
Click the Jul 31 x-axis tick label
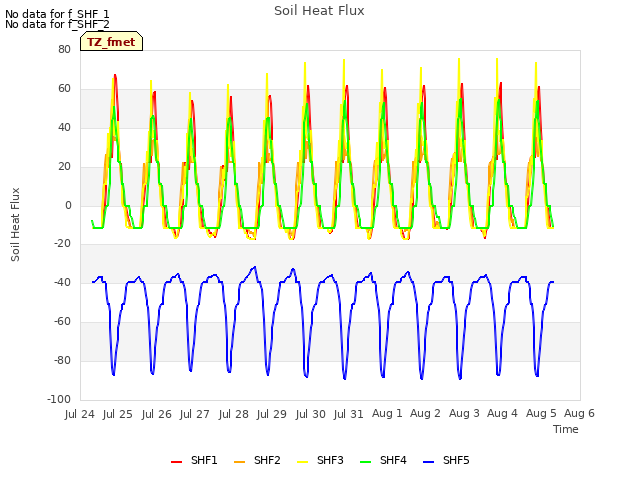(x=349, y=414)
